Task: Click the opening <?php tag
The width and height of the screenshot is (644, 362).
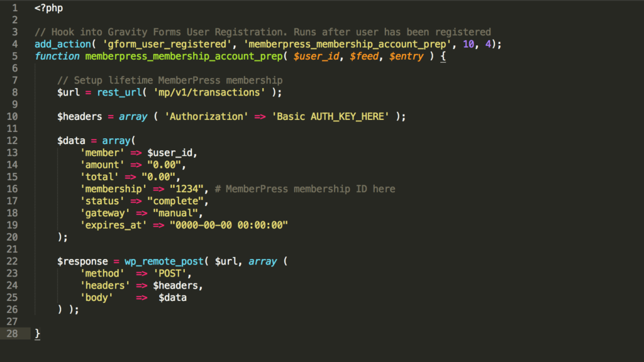Action: (48, 9)
